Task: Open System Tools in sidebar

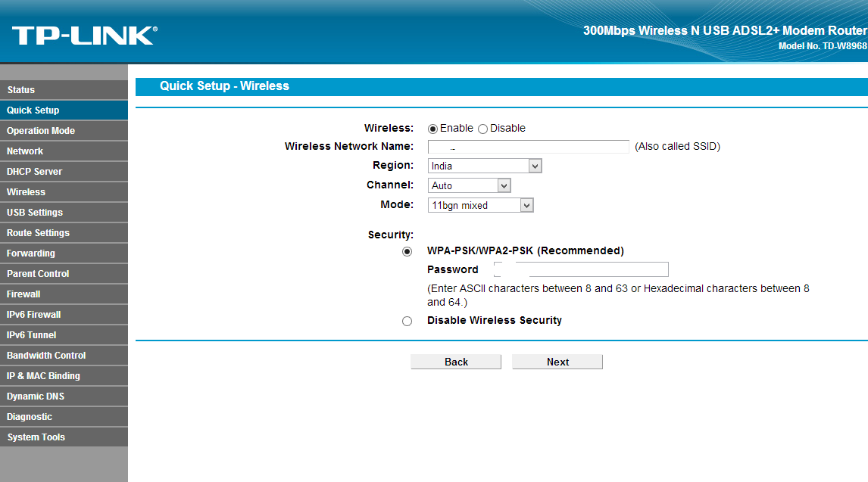Action: 64,437
